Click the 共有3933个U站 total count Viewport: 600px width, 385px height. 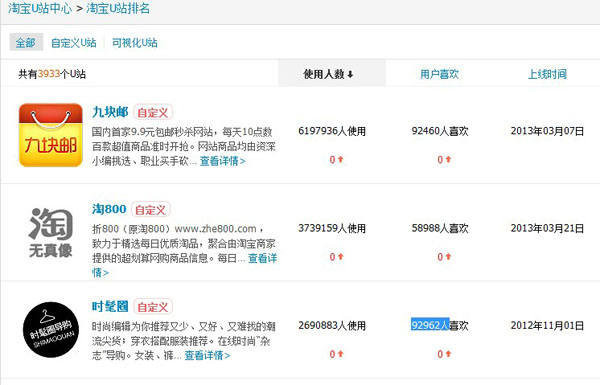pos(52,74)
